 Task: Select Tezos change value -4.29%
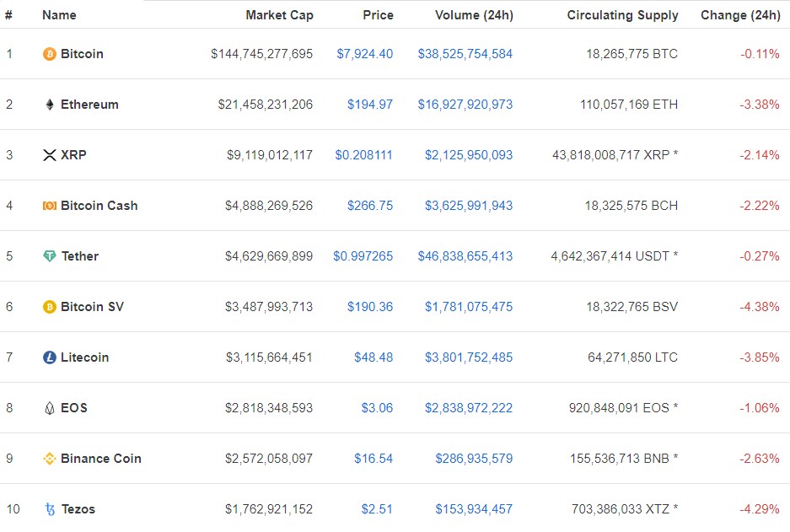click(760, 509)
